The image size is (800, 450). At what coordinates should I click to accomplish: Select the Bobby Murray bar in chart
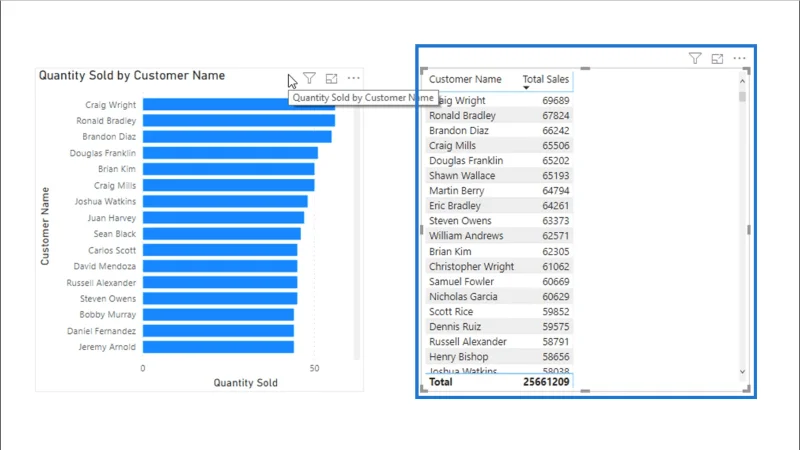tap(218, 315)
